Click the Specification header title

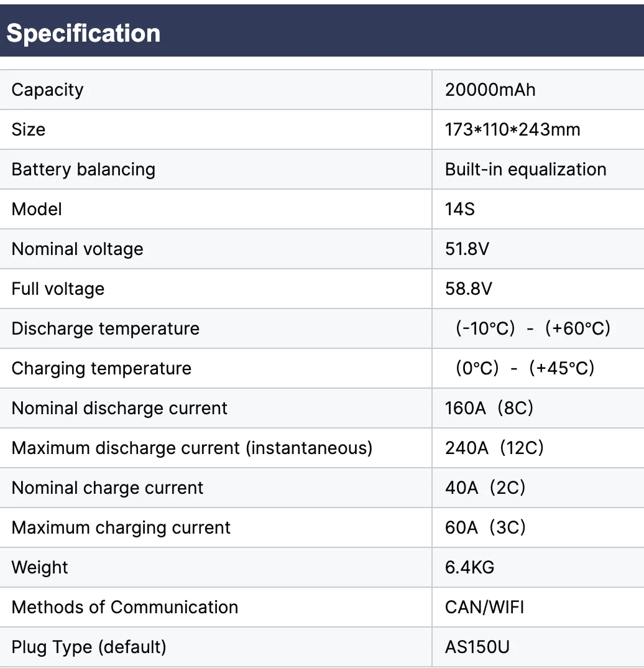click(83, 33)
